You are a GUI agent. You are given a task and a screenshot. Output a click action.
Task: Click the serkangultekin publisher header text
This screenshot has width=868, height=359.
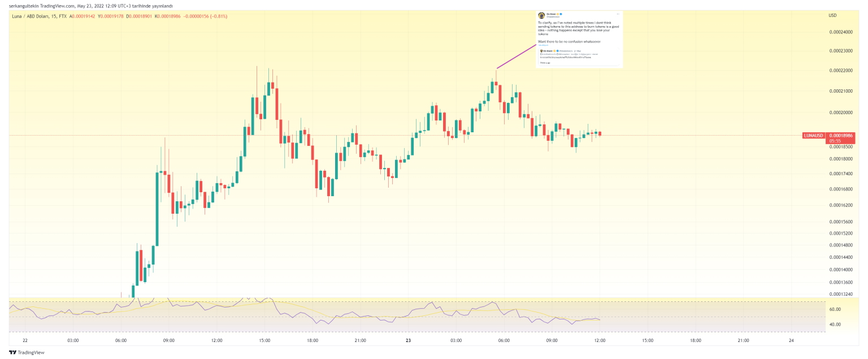pos(90,6)
